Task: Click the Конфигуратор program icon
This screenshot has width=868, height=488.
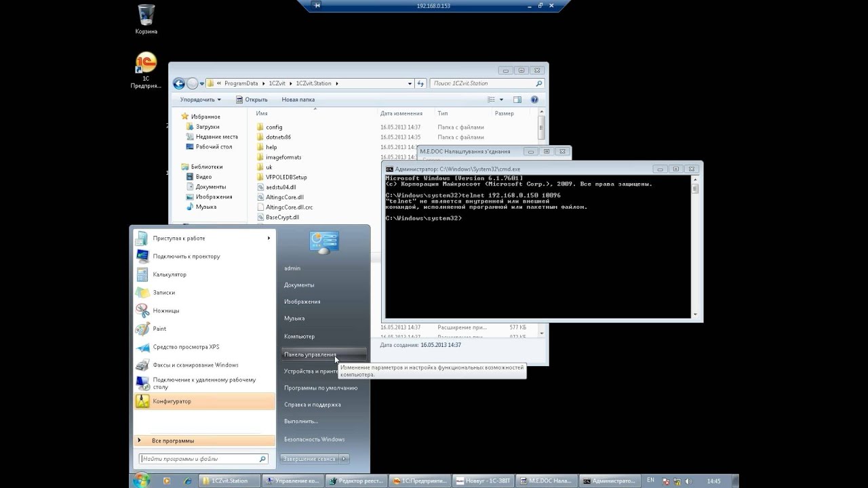Action: tap(142, 401)
